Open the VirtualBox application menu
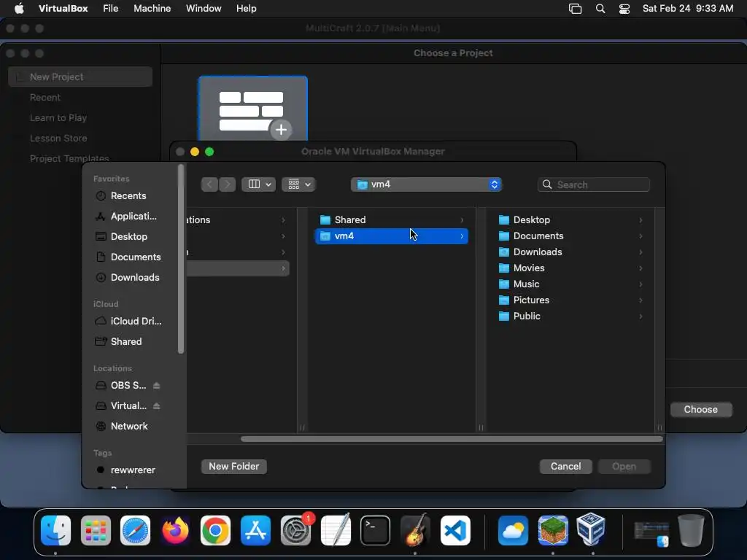 click(63, 9)
